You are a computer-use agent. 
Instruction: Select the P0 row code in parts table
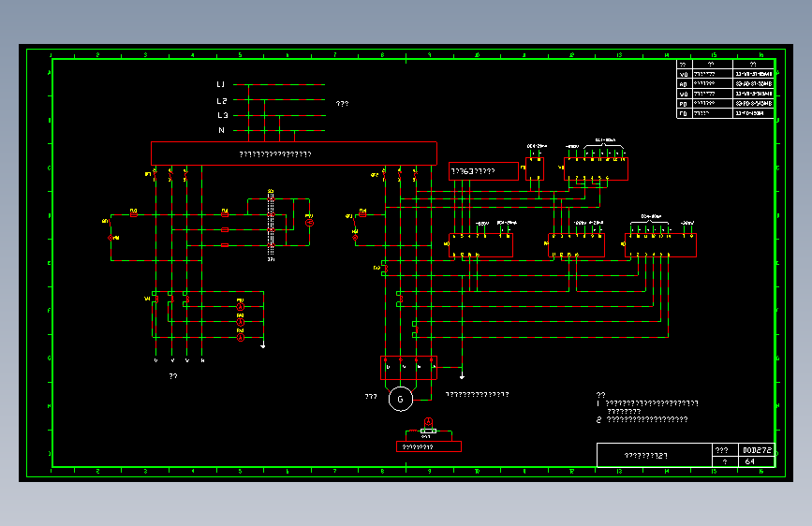pos(684,104)
